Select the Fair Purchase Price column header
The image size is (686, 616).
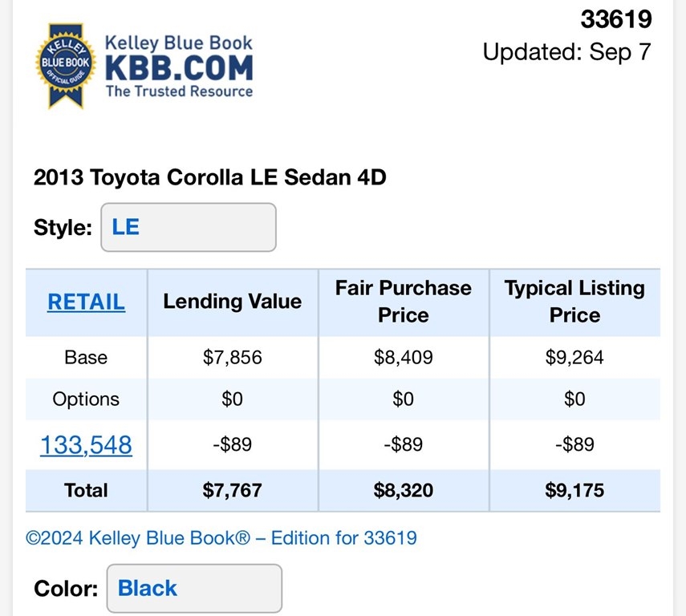point(403,302)
